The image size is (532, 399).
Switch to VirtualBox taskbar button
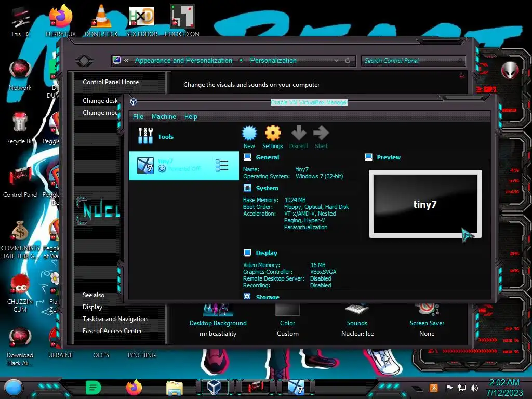pos(215,388)
